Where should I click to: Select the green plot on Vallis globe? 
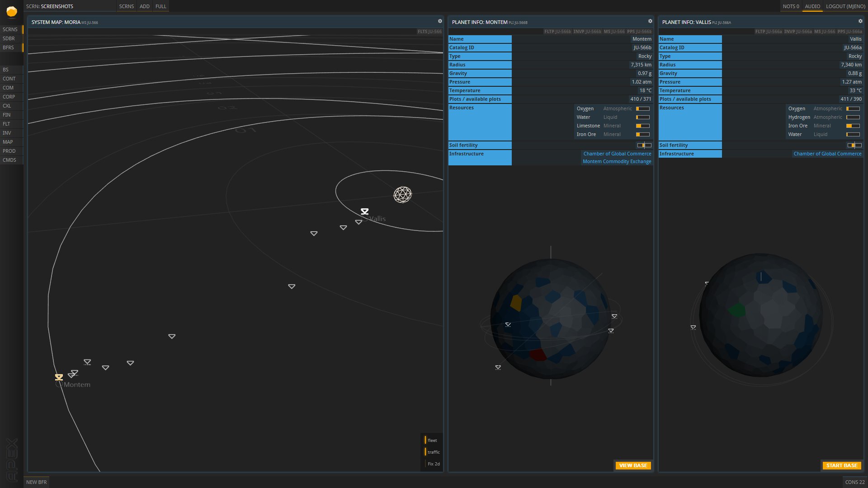(x=737, y=310)
